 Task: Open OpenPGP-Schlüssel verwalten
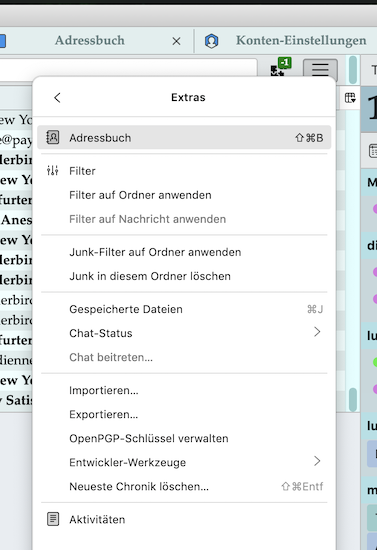tap(184, 438)
